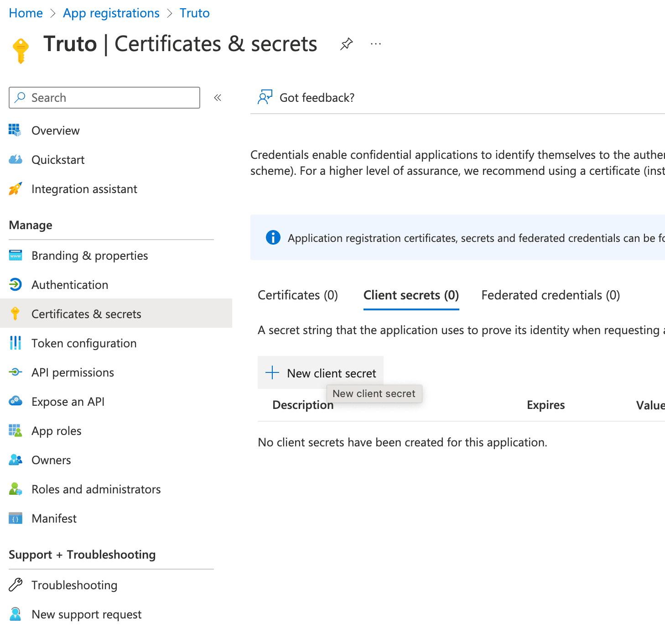Open the App roles section

tap(56, 431)
